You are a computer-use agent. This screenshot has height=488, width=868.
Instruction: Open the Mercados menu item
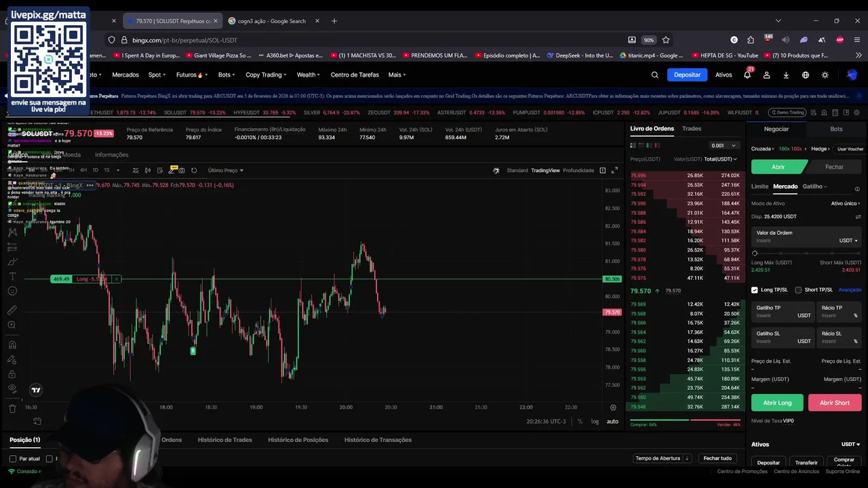click(x=125, y=75)
